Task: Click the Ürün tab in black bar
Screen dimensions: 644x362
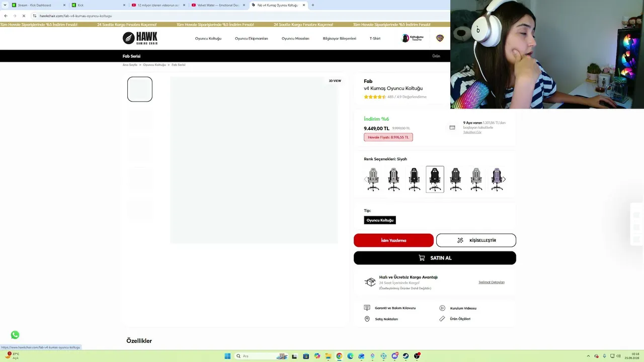Action: (x=436, y=56)
